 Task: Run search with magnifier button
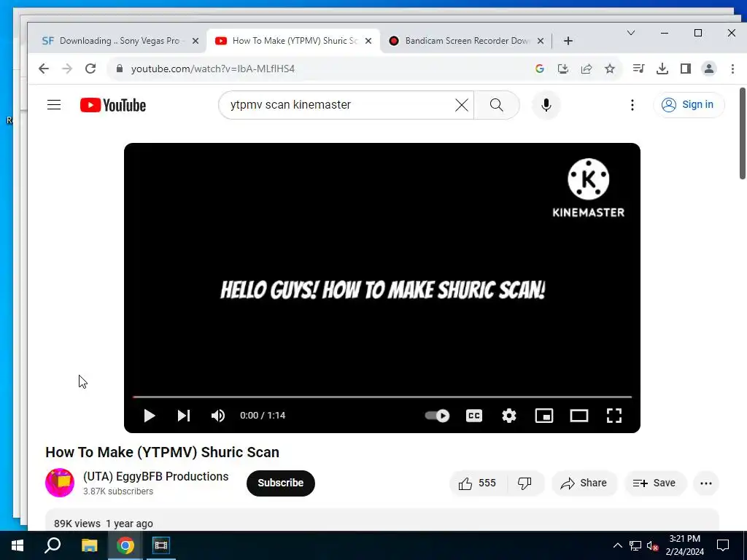click(x=496, y=105)
